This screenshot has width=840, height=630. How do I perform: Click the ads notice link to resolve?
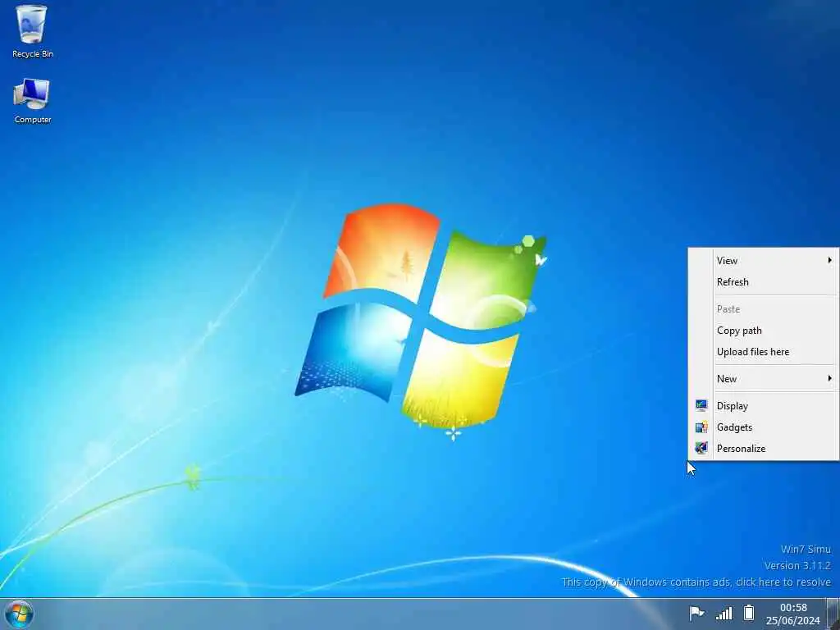(x=696, y=582)
